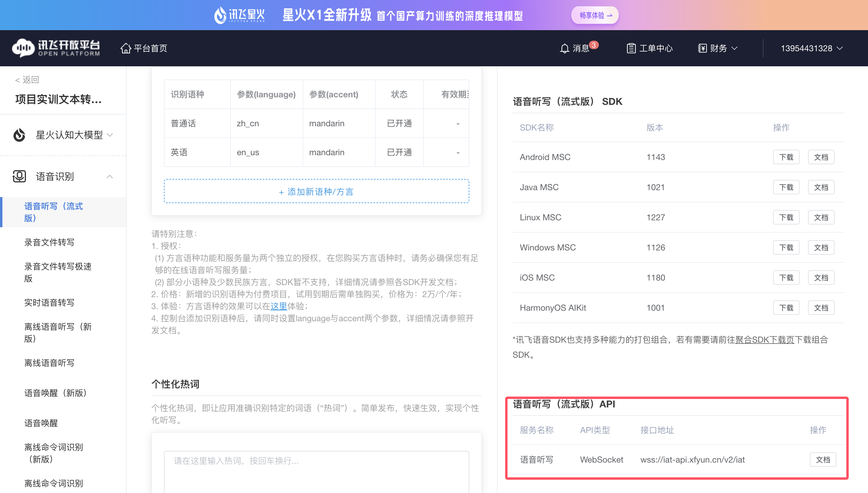
Task: Select 实时语音转写 in the sidebar
Action: tap(49, 302)
